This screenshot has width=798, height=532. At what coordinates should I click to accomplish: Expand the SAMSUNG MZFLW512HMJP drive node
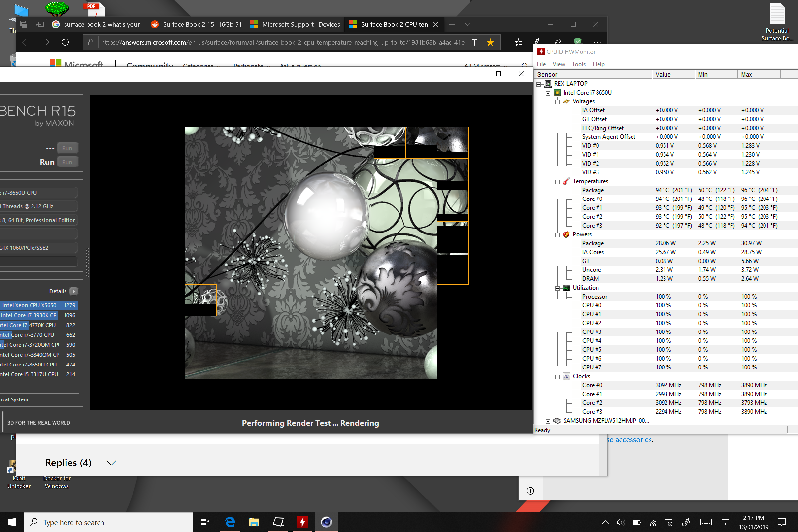pos(548,421)
